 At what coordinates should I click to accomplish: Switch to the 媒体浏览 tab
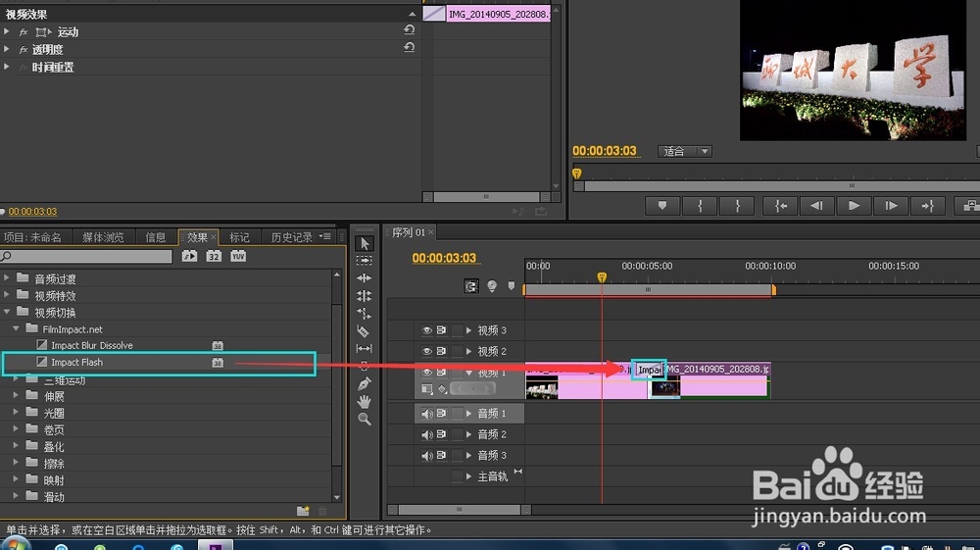(x=103, y=237)
